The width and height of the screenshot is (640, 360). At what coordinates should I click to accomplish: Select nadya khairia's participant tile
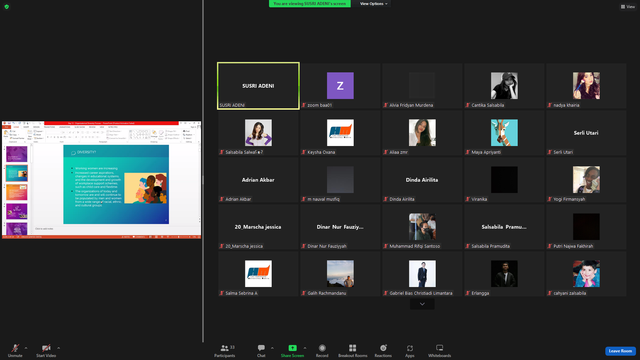586,86
